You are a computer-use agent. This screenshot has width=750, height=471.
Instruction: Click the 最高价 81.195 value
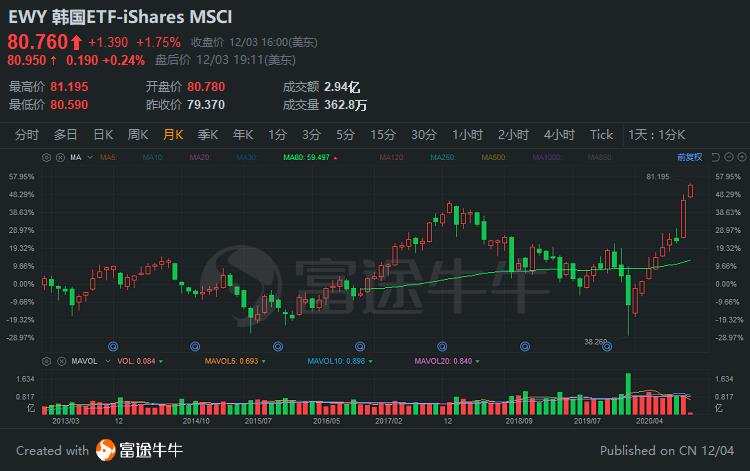click(69, 87)
